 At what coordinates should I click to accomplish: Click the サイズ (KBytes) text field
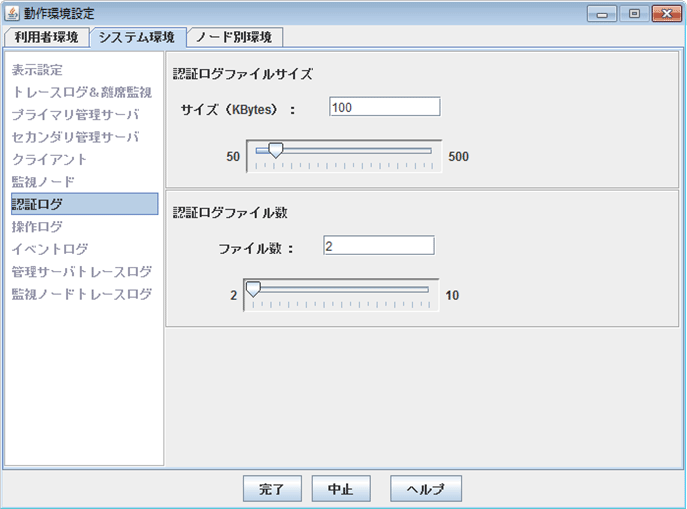click(x=384, y=107)
